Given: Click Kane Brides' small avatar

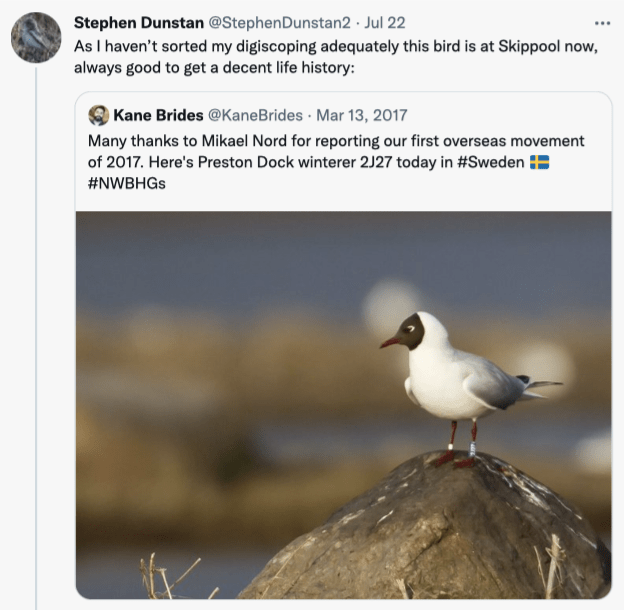Looking at the screenshot, I should tap(98, 115).
